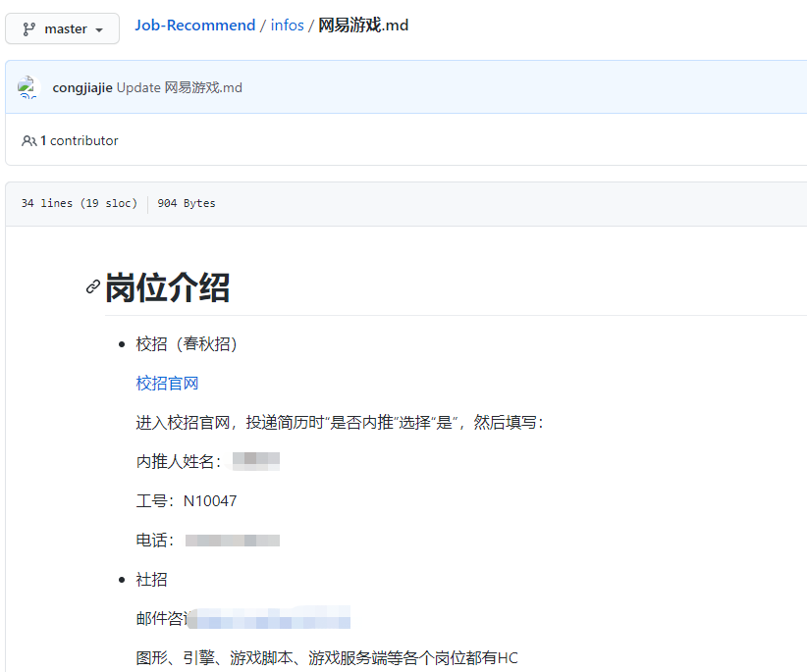Image resolution: width=807 pixels, height=672 pixels.
Task: Open the Job-Recommend repository link
Action: pos(195,26)
